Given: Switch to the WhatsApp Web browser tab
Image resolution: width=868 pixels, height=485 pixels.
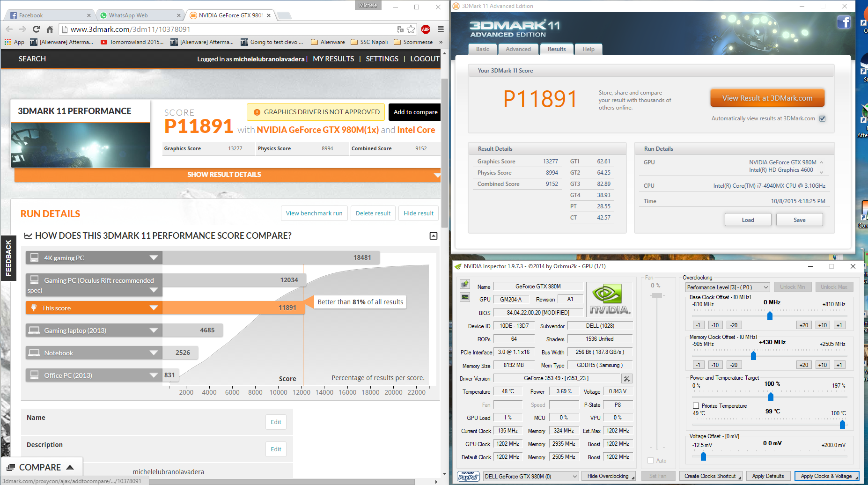Looking at the screenshot, I should click(140, 15).
